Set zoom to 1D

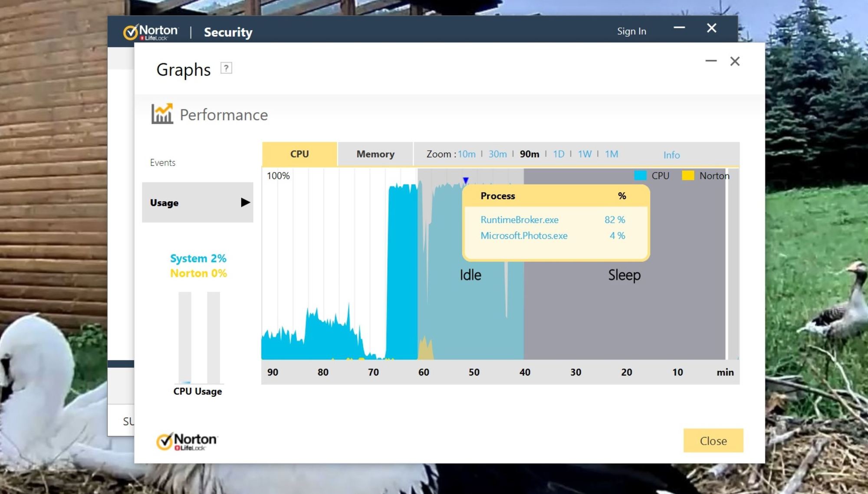(x=559, y=154)
